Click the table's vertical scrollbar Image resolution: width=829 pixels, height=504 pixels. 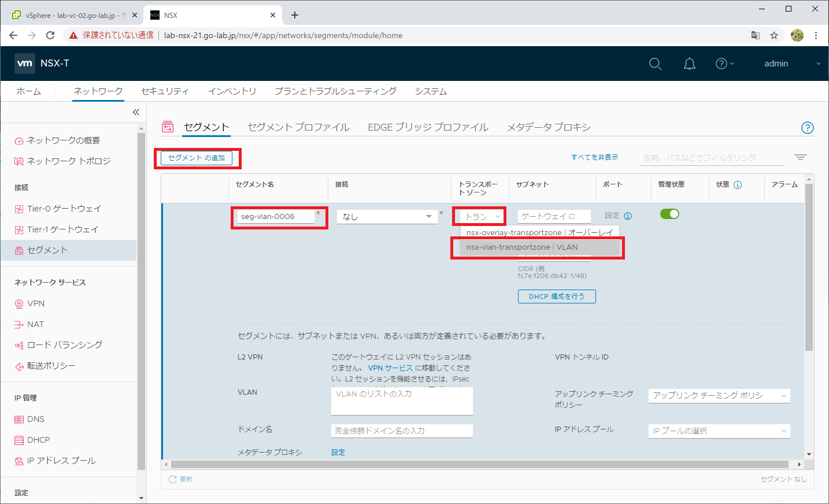(809, 267)
